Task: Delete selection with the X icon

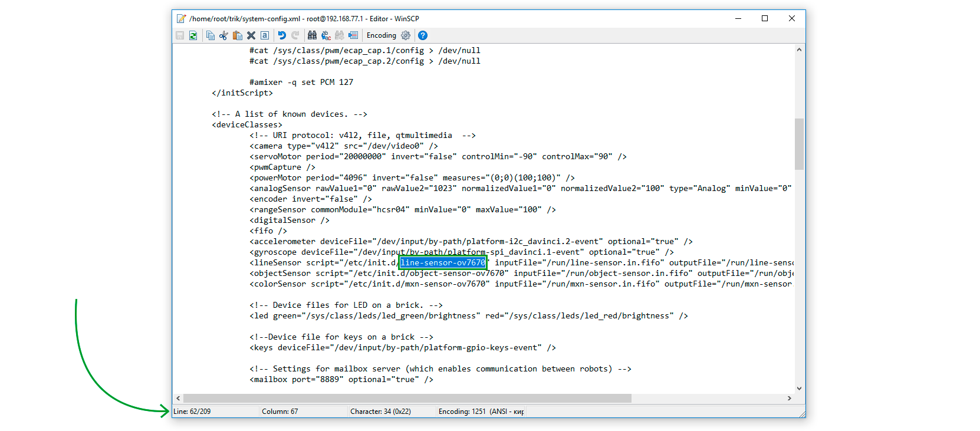Action: (x=251, y=35)
